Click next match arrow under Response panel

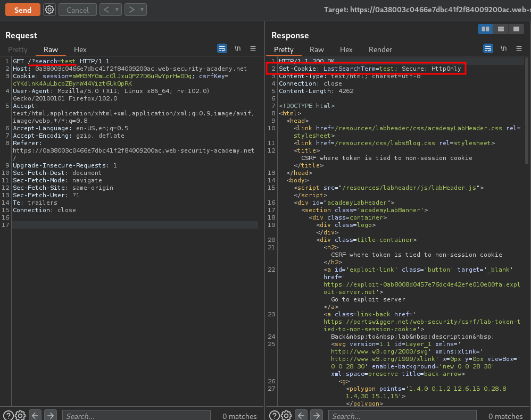coord(316,415)
